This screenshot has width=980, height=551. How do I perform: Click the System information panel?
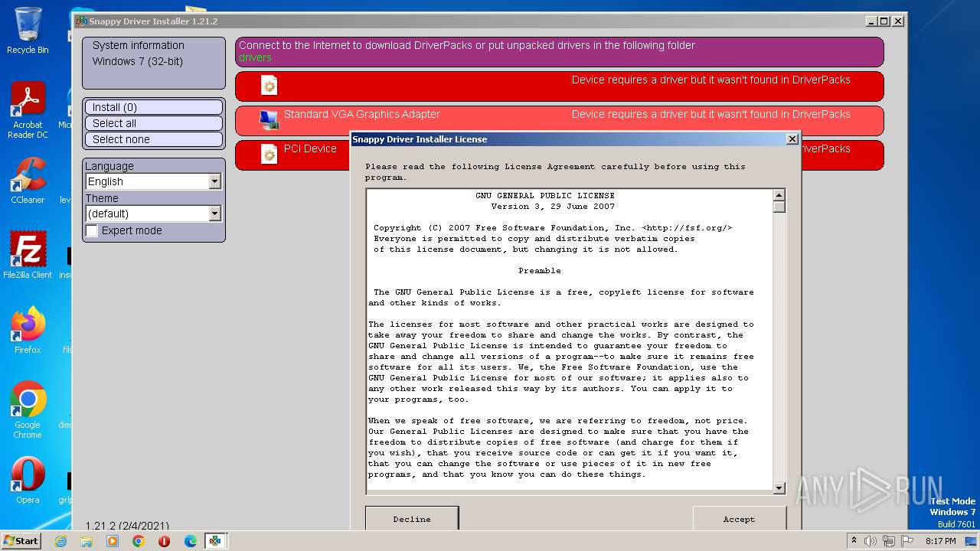pos(154,63)
